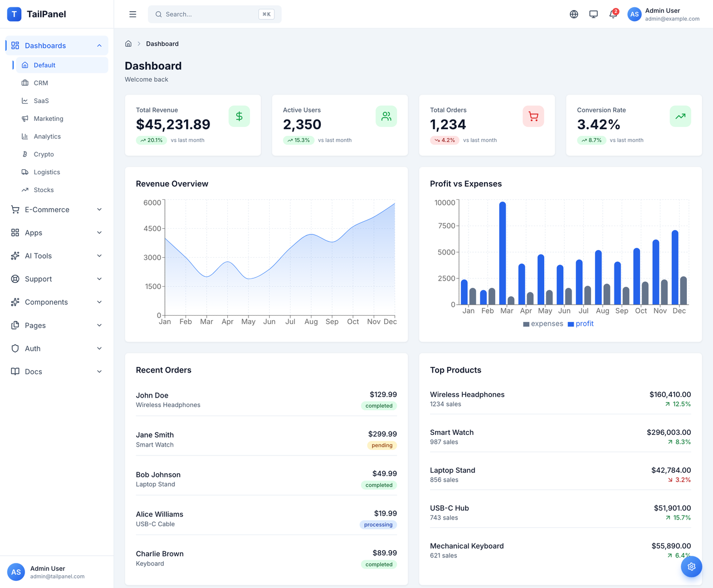Focus the Search input field
The height and width of the screenshot is (588, 713).
[214, 14]
